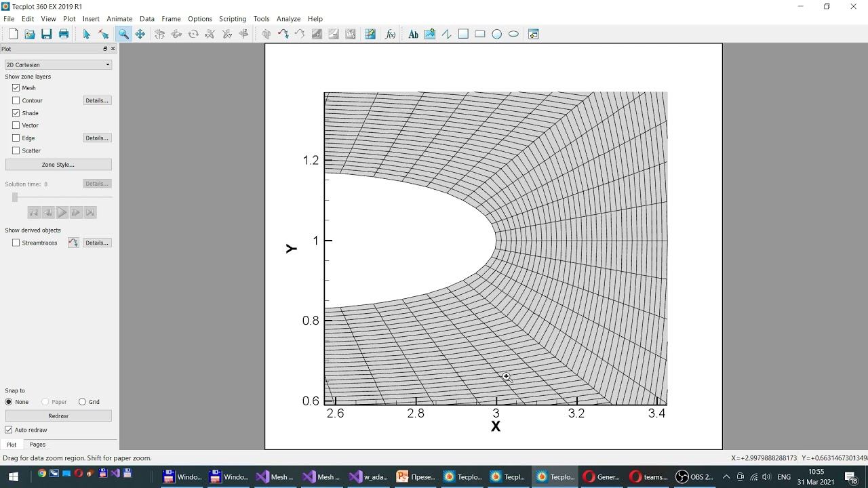The width and height of the screenshot is (868, 488).
Task: Toggle the Shade zone layer checkbox
Action: tap(16, 113)
